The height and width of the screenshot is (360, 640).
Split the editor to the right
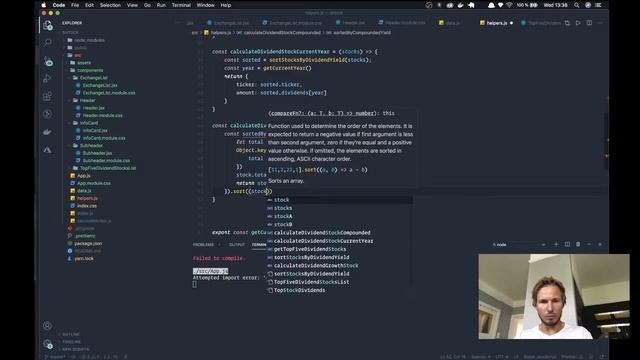(589, 23)
